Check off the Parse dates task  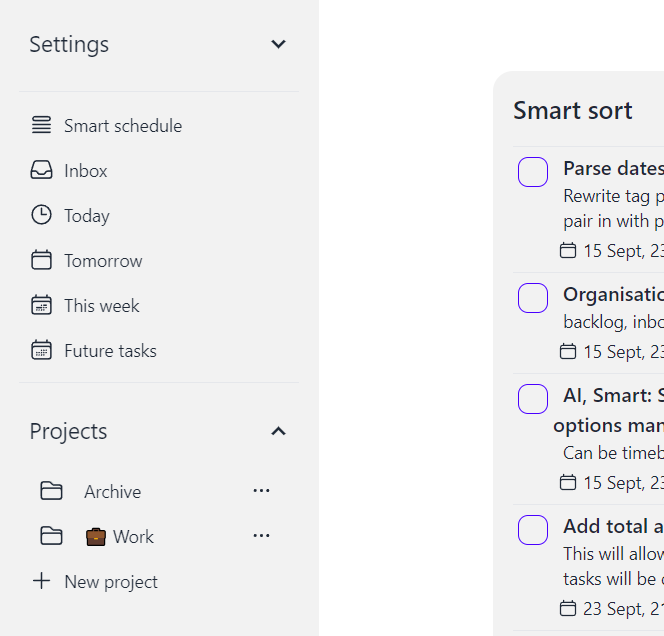(533, 172)
